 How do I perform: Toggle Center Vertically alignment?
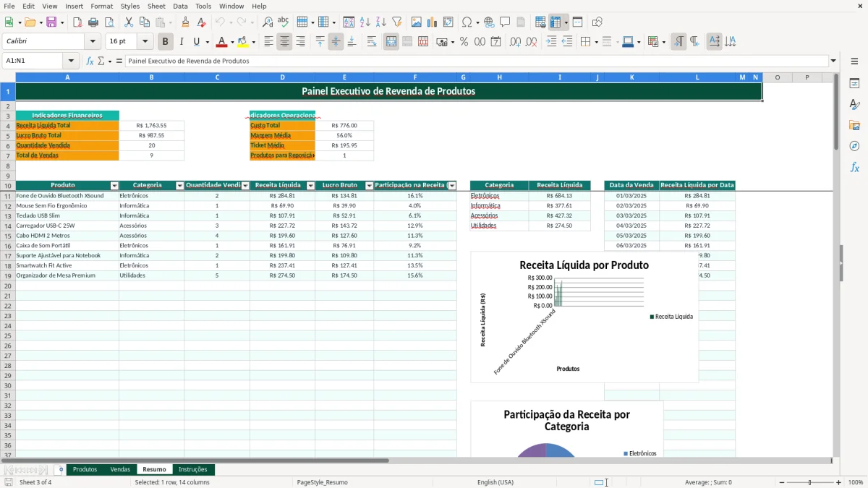coord(336,42)
